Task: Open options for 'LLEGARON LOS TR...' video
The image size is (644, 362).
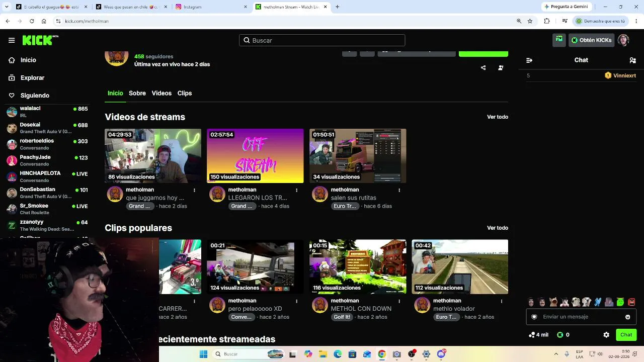Action: click(297, 190)
